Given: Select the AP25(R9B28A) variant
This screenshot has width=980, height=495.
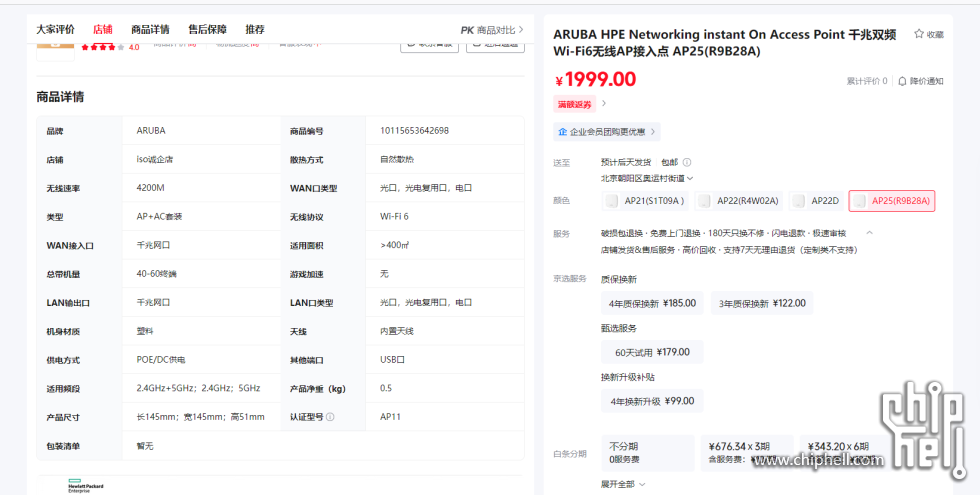Looking at the screenshot, I should [892, 201].
